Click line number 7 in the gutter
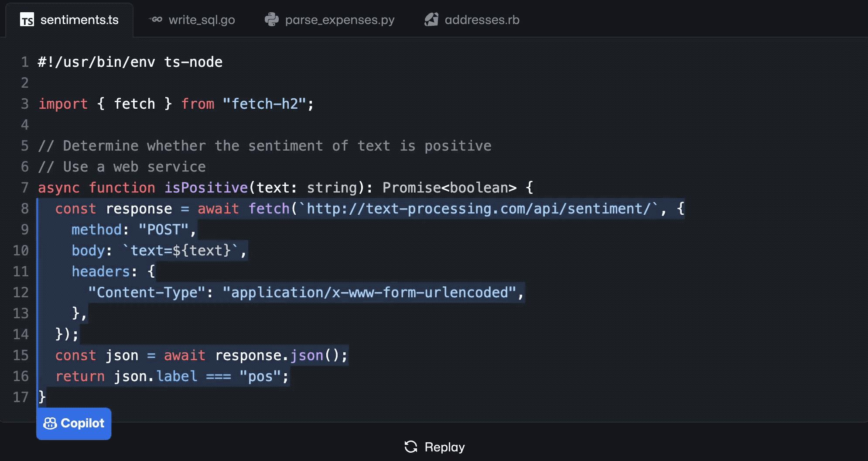868x461 pixels. pyautogui.click(x=25, y=188)
